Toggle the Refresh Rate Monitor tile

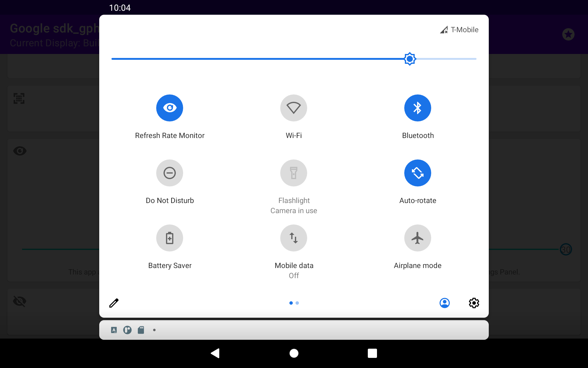[x=169, y=108]
